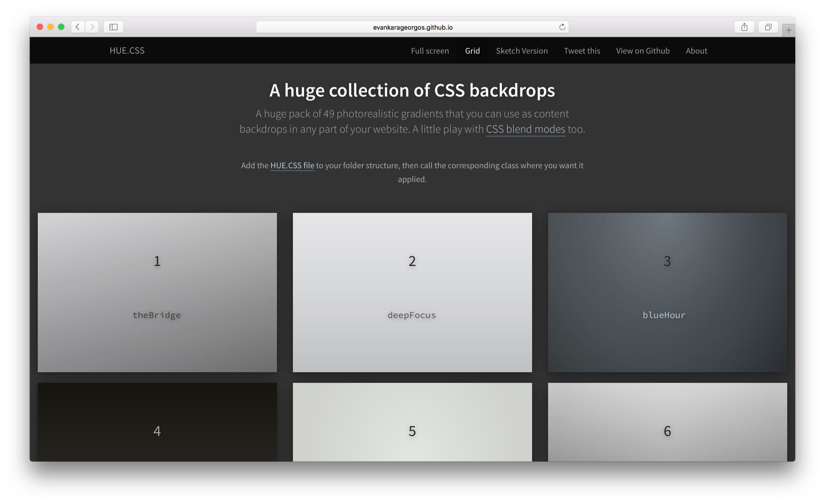Screen dimensions: 825x504
Task: Select gradient card 1 theBridge
Action: pyautogui.click(x=157, y=292)
